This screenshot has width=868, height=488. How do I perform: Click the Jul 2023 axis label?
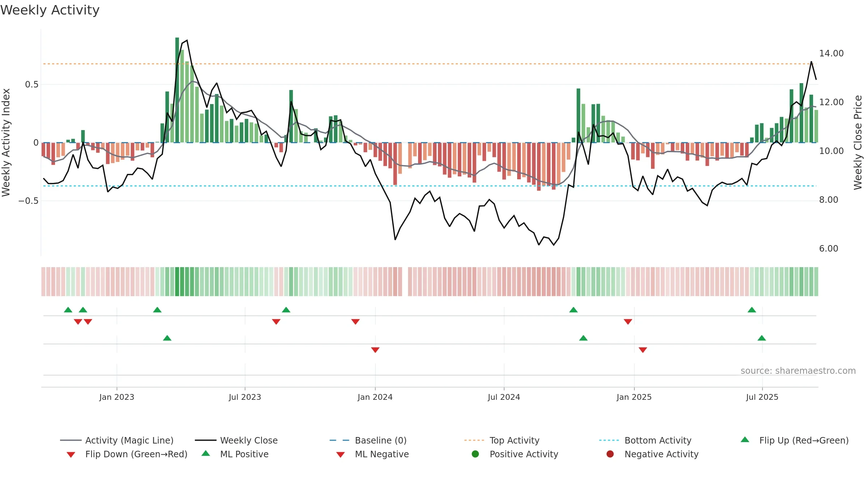pos(245,397)
